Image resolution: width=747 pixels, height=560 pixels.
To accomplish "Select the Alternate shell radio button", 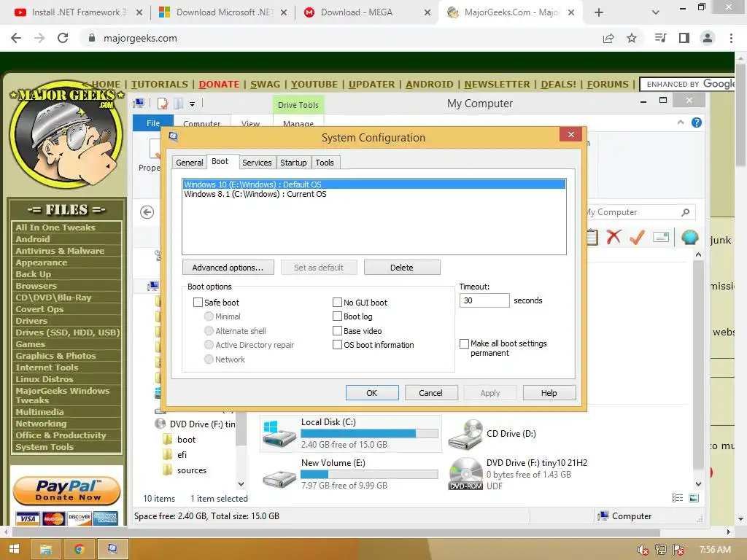I will click(209, 330).
